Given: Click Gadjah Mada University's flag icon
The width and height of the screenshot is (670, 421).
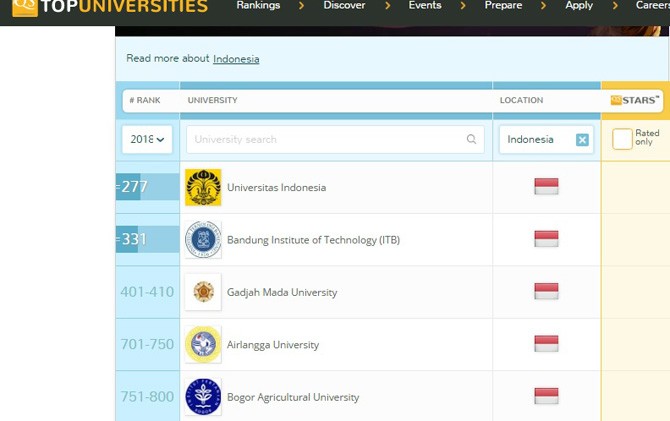Looking at the screenshot, I should 546,291.
